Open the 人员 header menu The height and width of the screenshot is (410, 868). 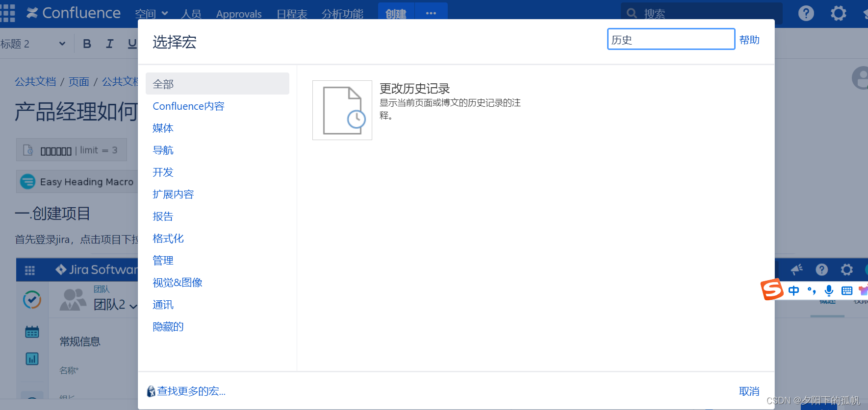(x=191, y=14)
